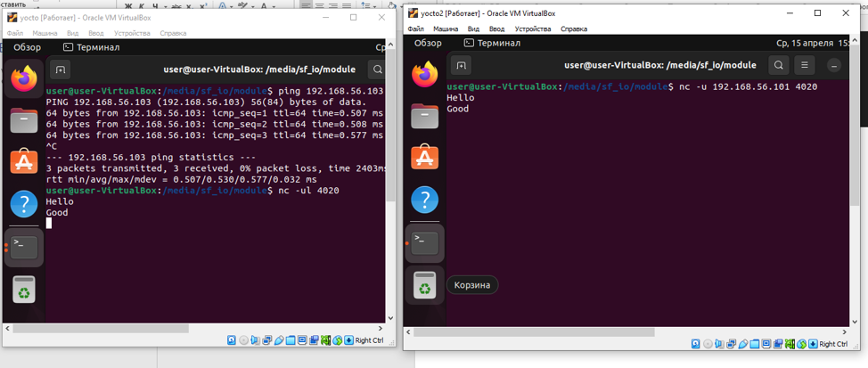Click display indicator in yocto2 status bar
Screen dimensions: 868x368
pos(766,344)
